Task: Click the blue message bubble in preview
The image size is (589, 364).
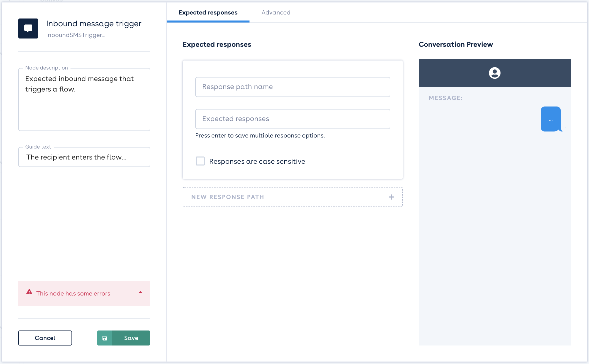Action: (551, 119)
